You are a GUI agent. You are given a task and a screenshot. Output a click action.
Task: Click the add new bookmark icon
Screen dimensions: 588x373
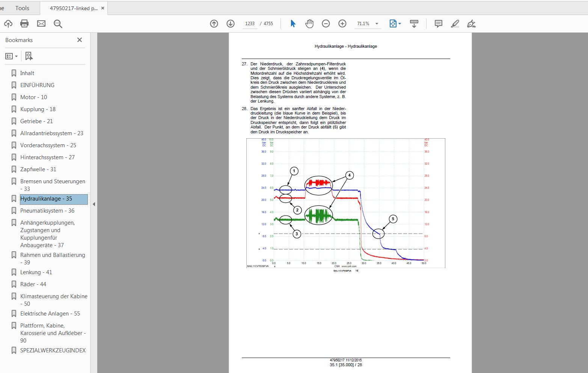tap(29, 56)
